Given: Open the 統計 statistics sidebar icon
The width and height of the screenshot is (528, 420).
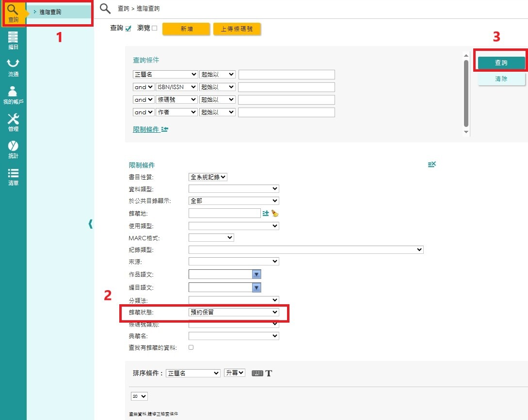Looking at the screenshot, I should pos(13,149).
